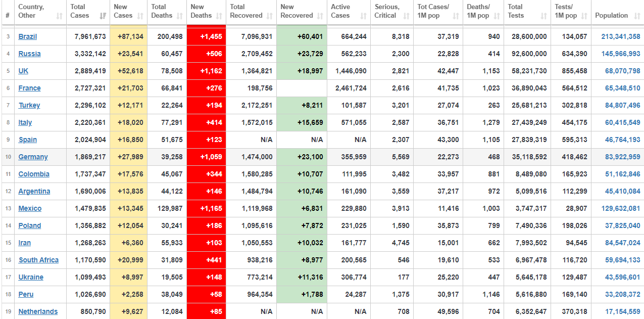Open the Mexico country link

pyautogui.click(x=30, y=208)
